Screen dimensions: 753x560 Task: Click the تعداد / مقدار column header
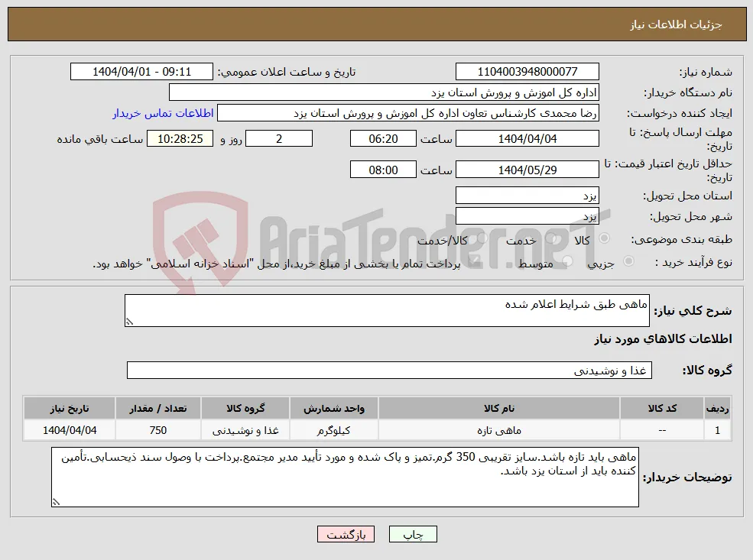158,409
